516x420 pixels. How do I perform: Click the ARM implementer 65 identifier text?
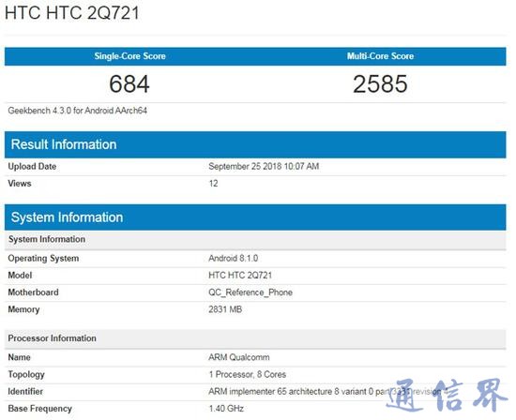tap(328, 391)
